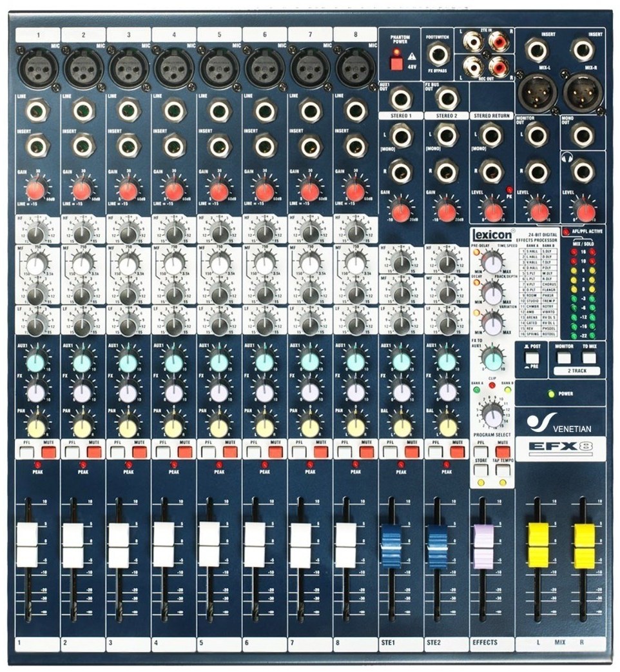Click channel 5 AUX1 knob
Viewport: 620px width, 672px height.
click(218, 362)
